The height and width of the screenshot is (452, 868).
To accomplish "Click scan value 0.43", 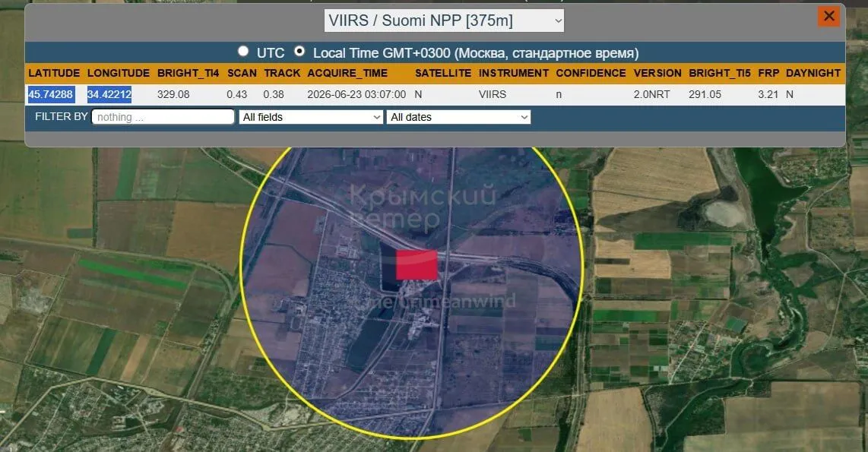I will [x=237, y=95].
